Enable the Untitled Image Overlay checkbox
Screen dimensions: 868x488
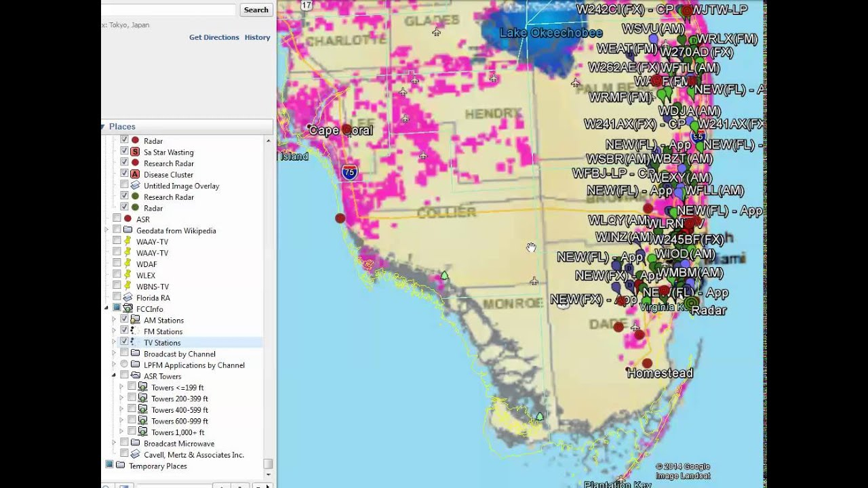coord(124,185)
